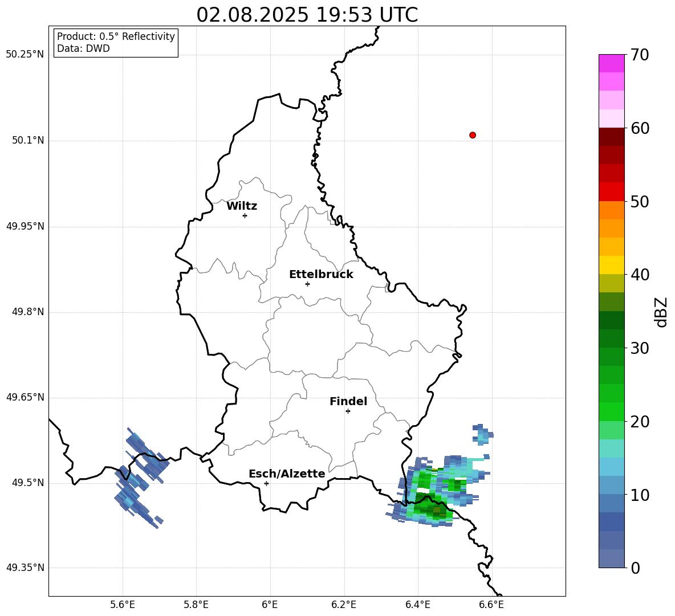Click the 10 tick on the colorbar
The image size is (675, 616).
pyautogui.click(x=640, y=495)
